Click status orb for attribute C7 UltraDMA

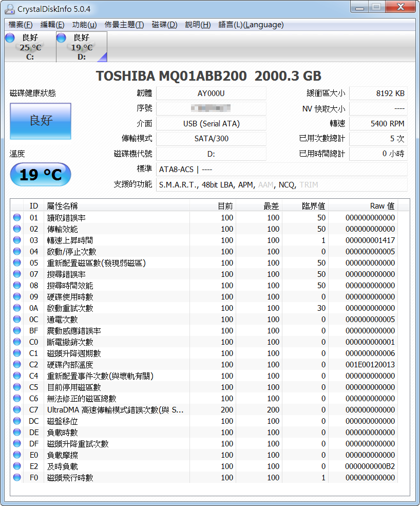point(17,409)
